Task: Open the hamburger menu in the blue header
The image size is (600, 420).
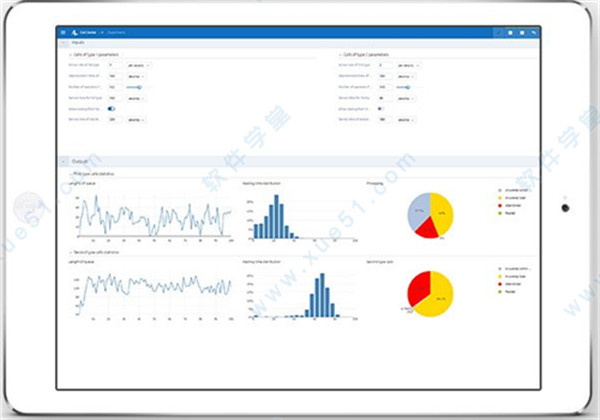Action: coord(62,32)
